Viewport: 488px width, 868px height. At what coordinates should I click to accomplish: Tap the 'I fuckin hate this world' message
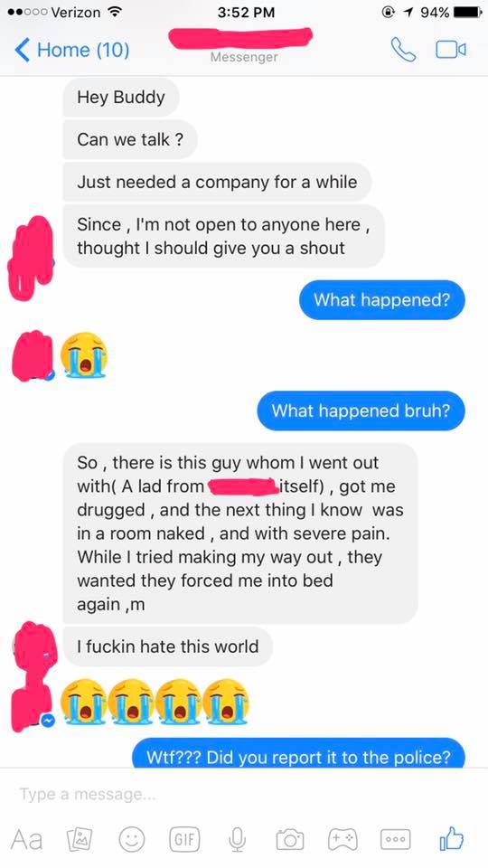[x=168, y=646]
